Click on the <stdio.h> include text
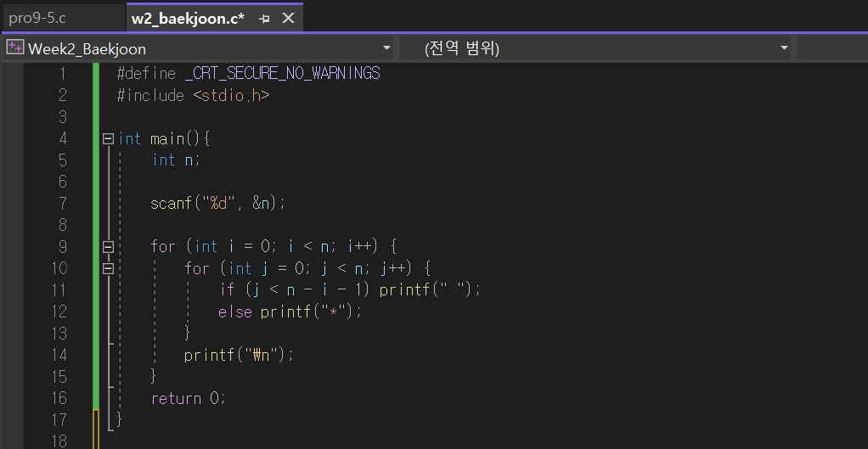This screenshot has width=868, height=449. pyautogui.click(x=231, y=95)
